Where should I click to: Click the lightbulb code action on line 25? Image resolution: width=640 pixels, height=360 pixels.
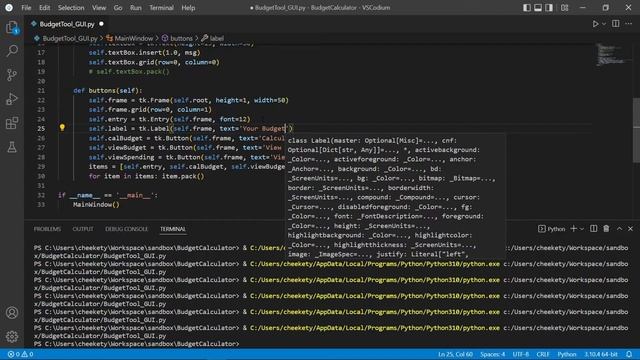(x=62, y=128)
